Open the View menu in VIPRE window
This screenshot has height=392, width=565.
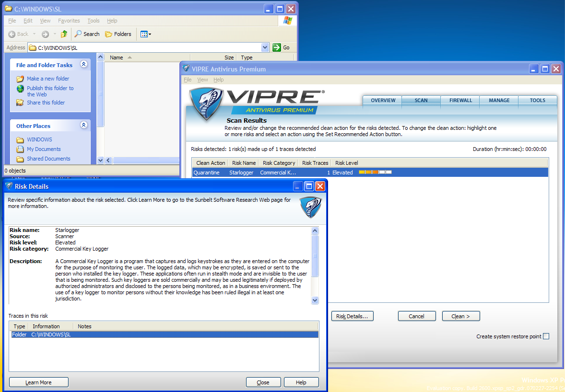202,80
